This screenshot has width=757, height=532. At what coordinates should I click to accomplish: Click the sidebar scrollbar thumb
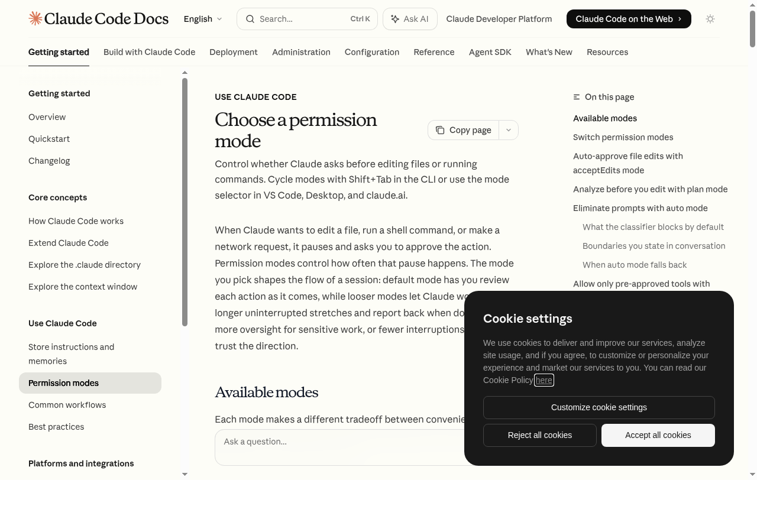[185, 201]
